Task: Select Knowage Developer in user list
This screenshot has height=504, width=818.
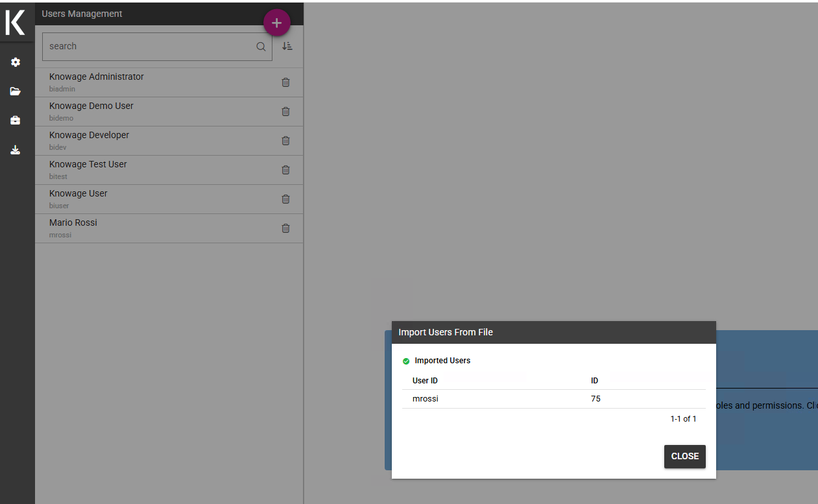Action: click(x=169, y=141)
